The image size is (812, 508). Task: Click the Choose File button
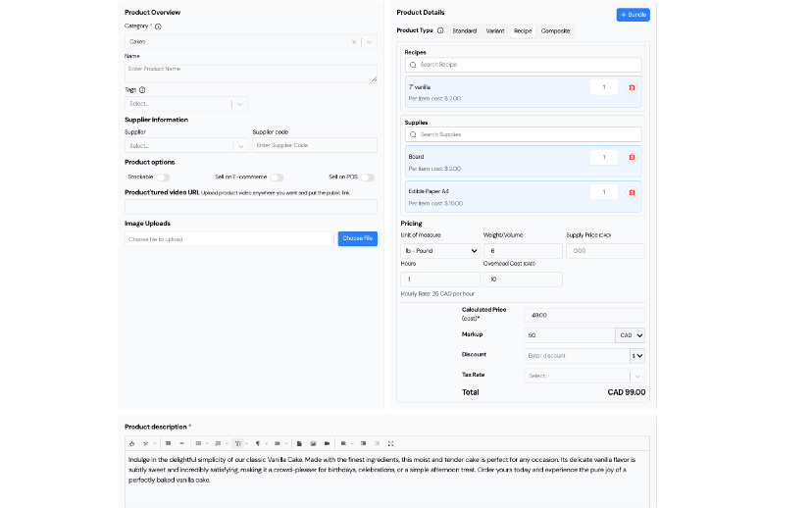point(357,238)
